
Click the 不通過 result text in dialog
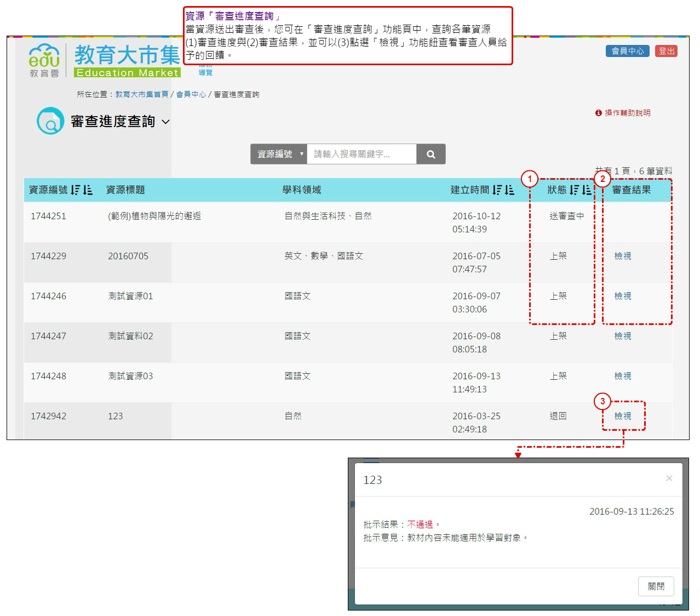tap(420, 524)
